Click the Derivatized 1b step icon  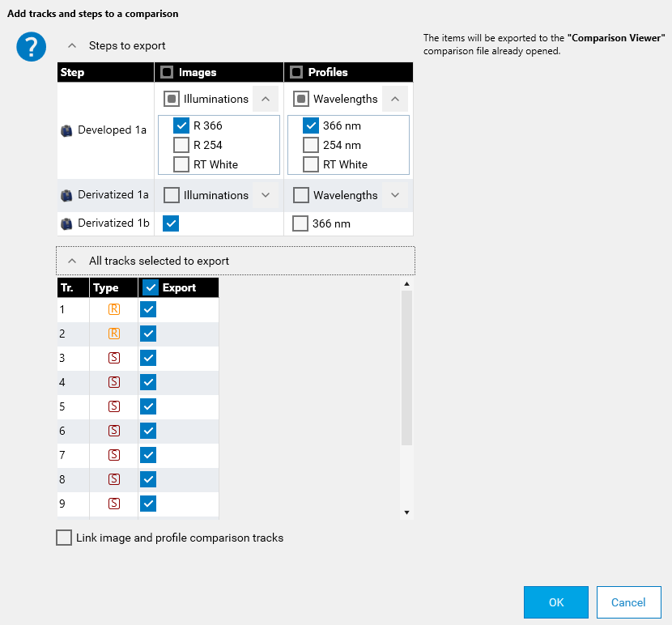pos(67,223)
